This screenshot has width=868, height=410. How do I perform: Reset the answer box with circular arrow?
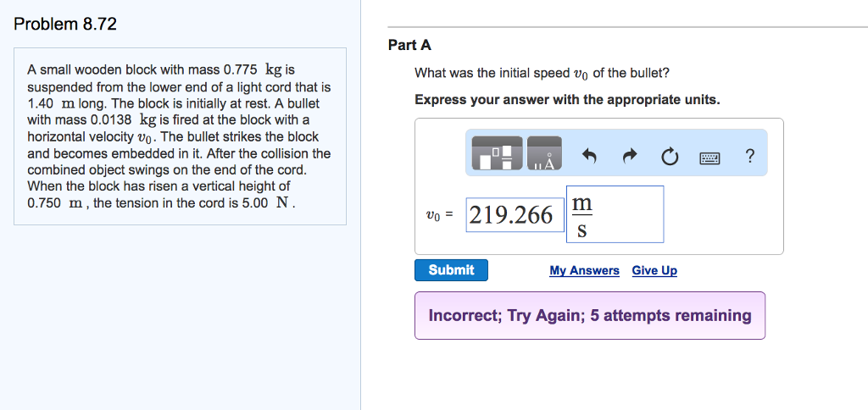(x=669, y=157)
